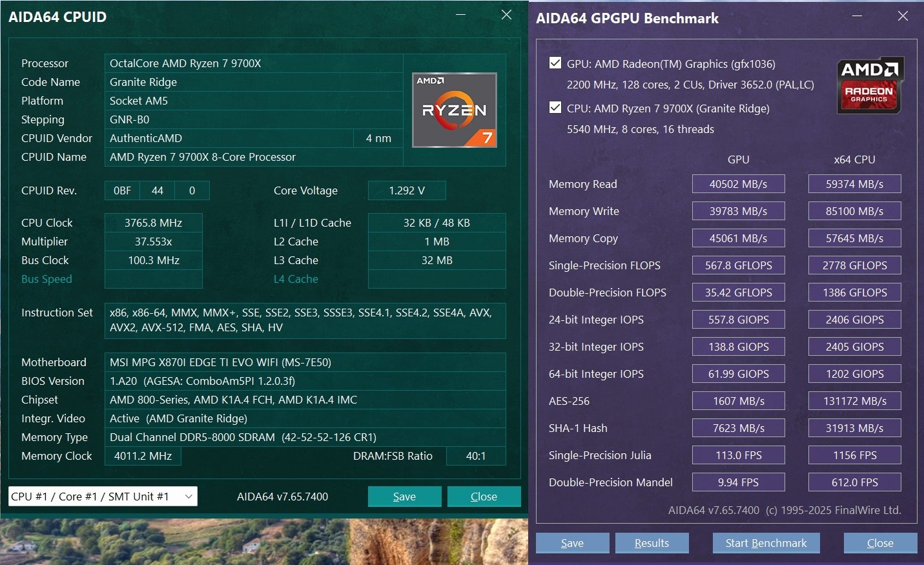Click the x64 CPU AES-256 result field
The width and height of the screenshot is (924, 565).
(x=854, y=401)
